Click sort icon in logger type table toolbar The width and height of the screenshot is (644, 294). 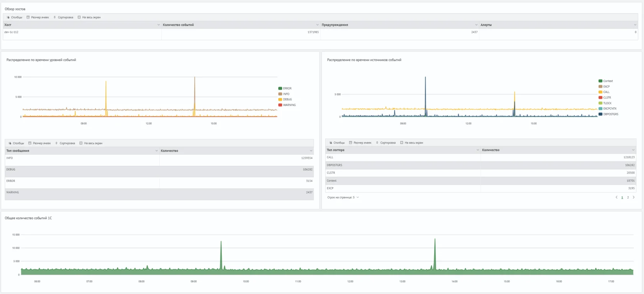(x=377, y=143)
